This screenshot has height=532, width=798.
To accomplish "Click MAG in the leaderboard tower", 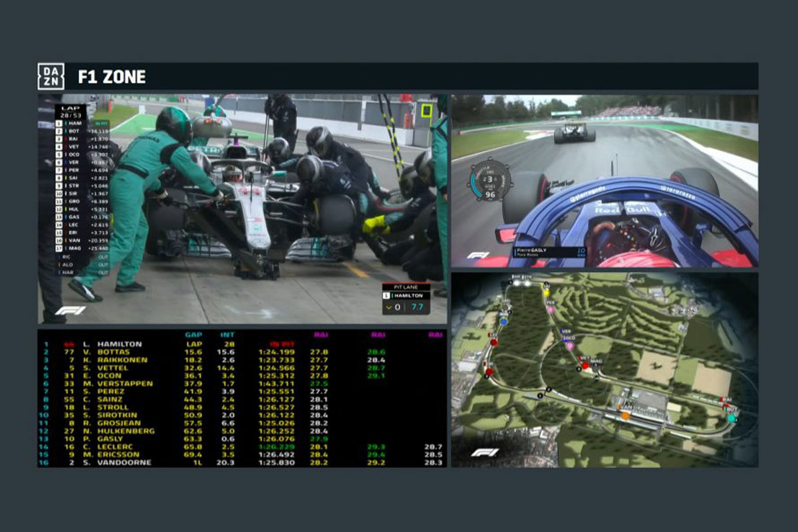I will coord(82,248).
